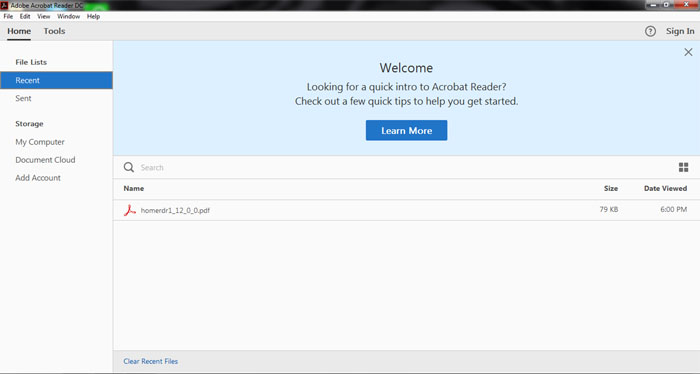700x374 pixels.
Task: Open the Help menu
Action: [93, 17]
